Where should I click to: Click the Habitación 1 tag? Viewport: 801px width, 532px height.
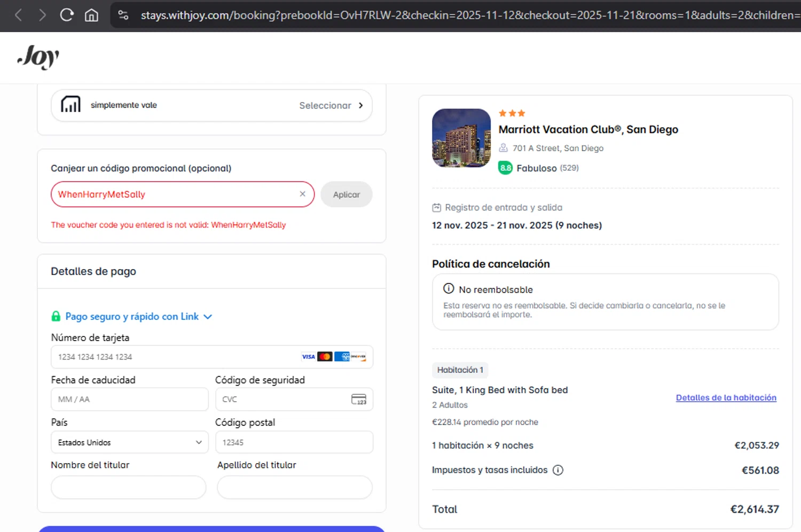460,370
